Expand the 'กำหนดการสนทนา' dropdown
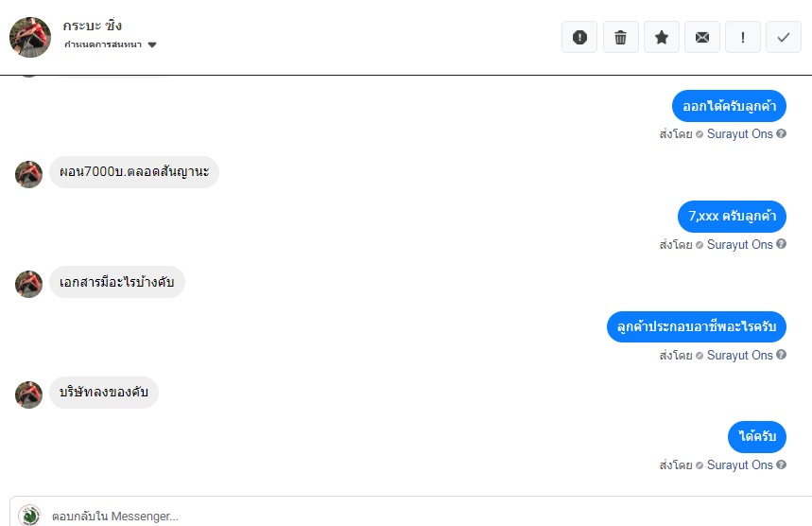Screen dimensions: 812x526 pyautogui.click(x=152, y=45)
